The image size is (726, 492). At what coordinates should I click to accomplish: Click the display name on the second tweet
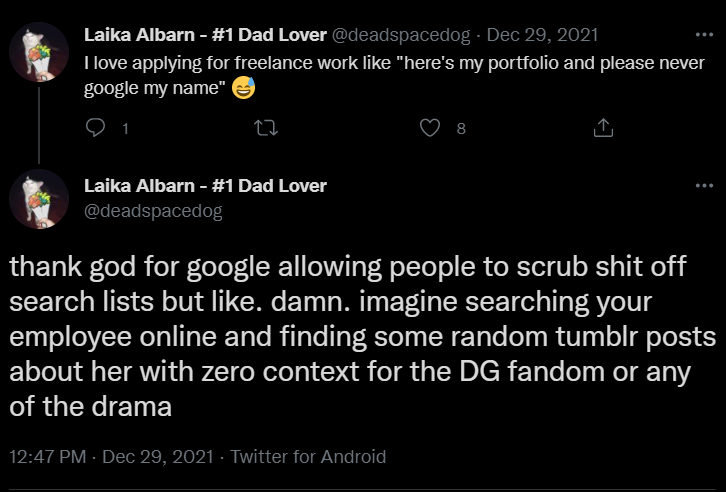(x=205, y=186)
